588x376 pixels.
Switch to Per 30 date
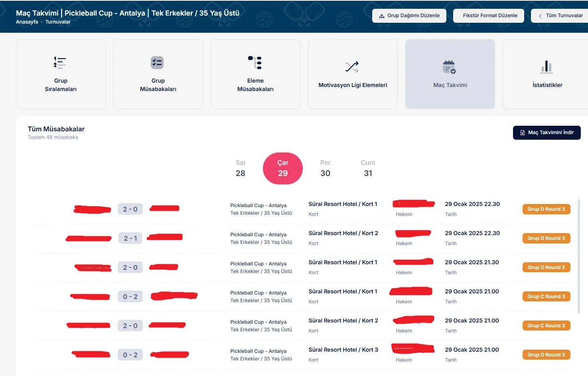click(x=325, y=168)
